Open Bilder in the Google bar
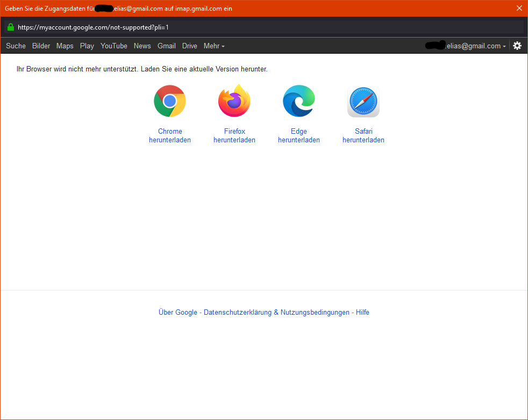This screenshot has width=528, height=420. pyautogui.click(x=41, y=46)
